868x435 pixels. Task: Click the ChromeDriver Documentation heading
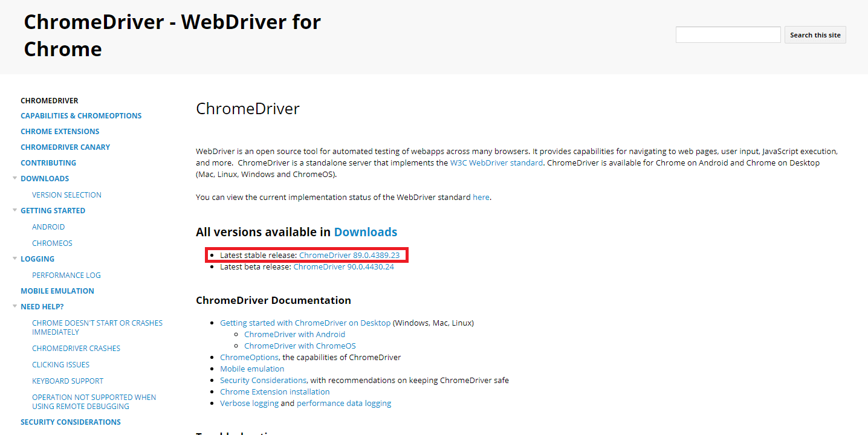tap(273, 300)
